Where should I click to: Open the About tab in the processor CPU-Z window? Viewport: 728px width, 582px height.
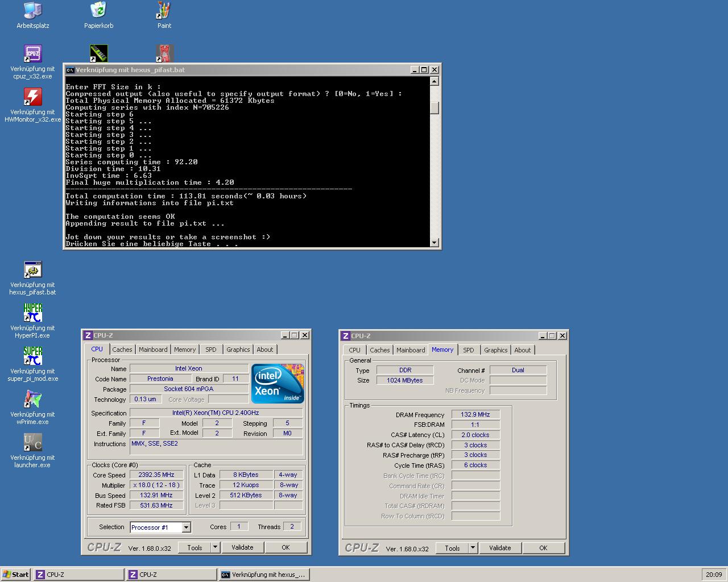coord(264,350)
